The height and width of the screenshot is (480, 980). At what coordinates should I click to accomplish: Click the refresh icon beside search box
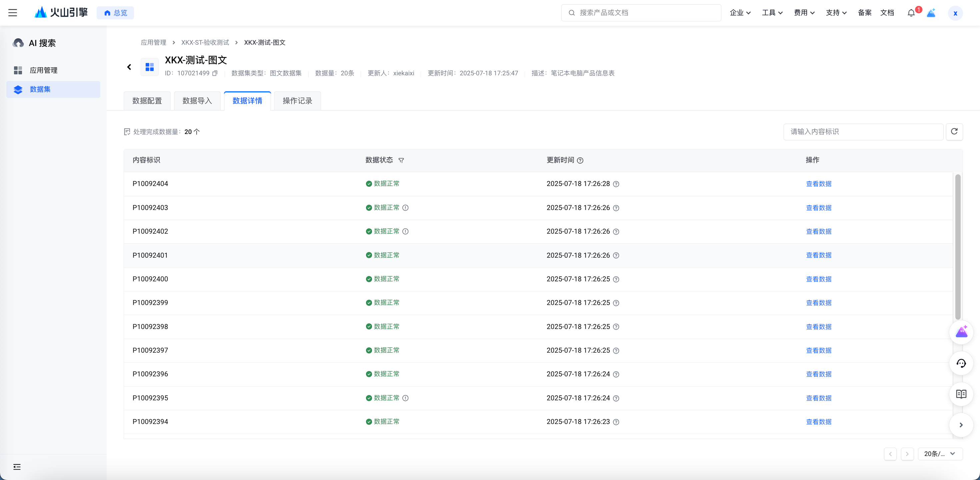[954, 132]
